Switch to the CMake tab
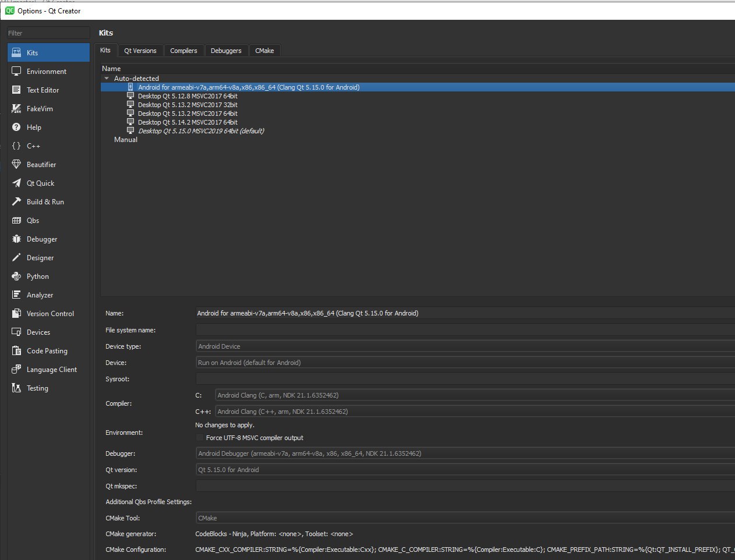Viewport: 735px width, 560px height. click(264, 51)
